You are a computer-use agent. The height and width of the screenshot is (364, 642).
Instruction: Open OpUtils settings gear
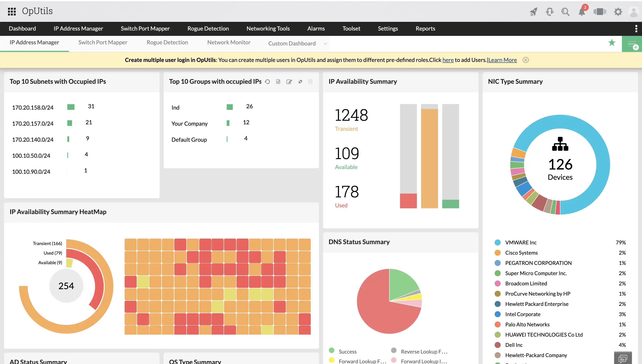click(x=618, y=12)
